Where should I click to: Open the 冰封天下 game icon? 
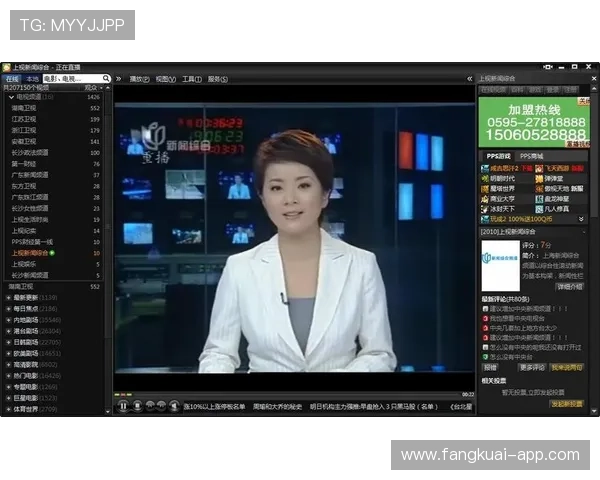485,209
